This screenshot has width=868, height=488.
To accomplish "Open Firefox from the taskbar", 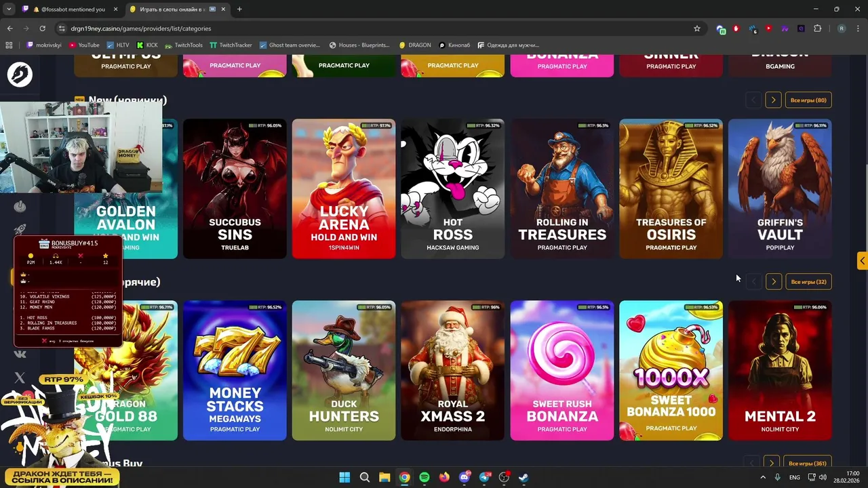I will (x=444, y=477).
